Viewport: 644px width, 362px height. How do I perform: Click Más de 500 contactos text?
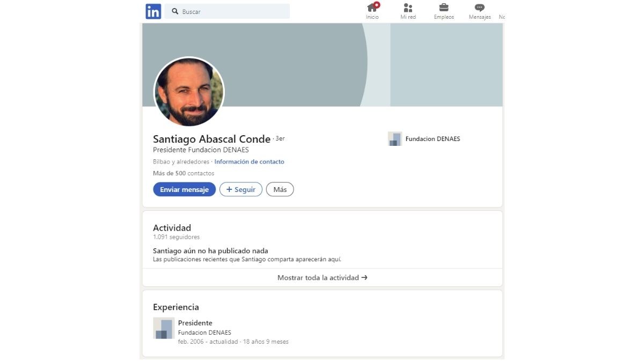[x=183, y=173]
